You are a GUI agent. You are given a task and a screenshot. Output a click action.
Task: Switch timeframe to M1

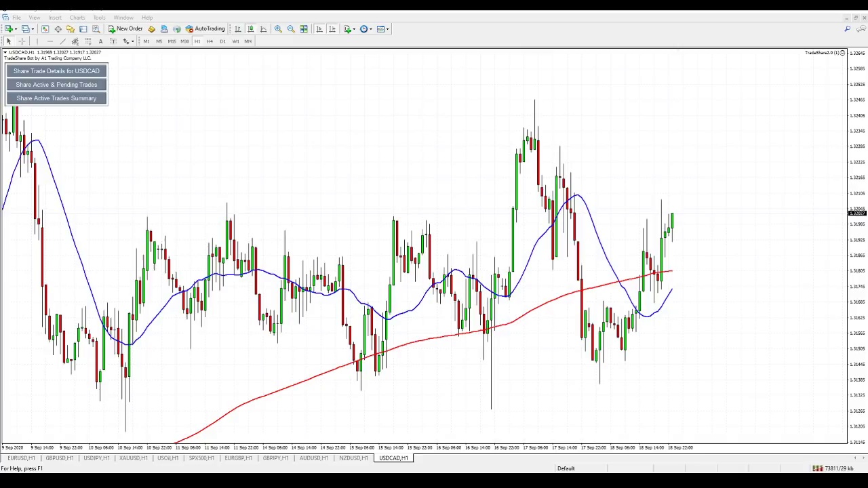pos(146,41)
